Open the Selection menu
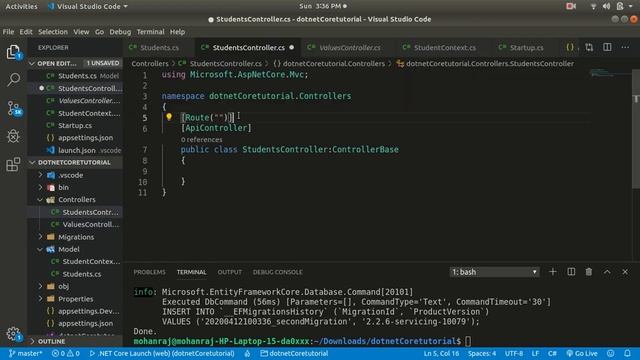The image size is (640, 360). (x=53, y=32)
